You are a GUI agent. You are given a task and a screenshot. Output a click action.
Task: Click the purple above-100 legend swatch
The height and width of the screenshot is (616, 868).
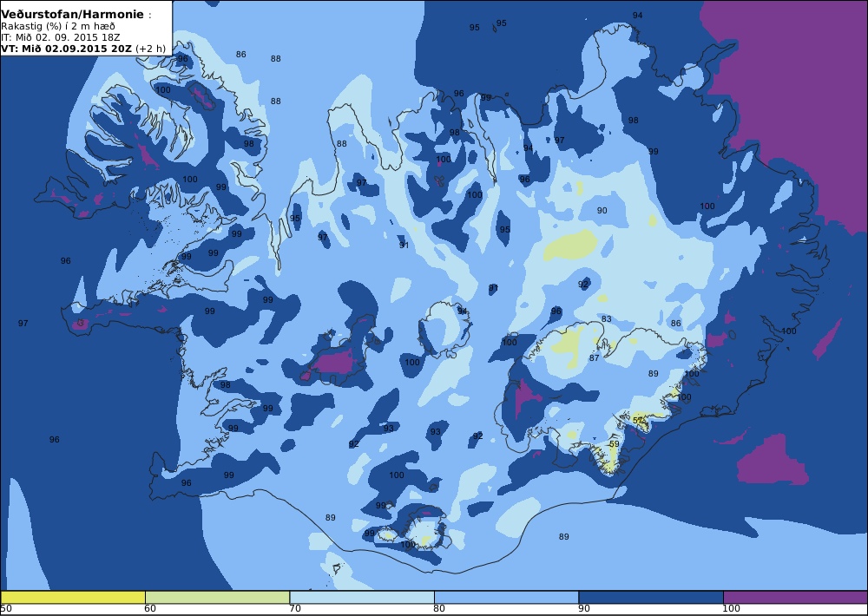coord(795,597)
